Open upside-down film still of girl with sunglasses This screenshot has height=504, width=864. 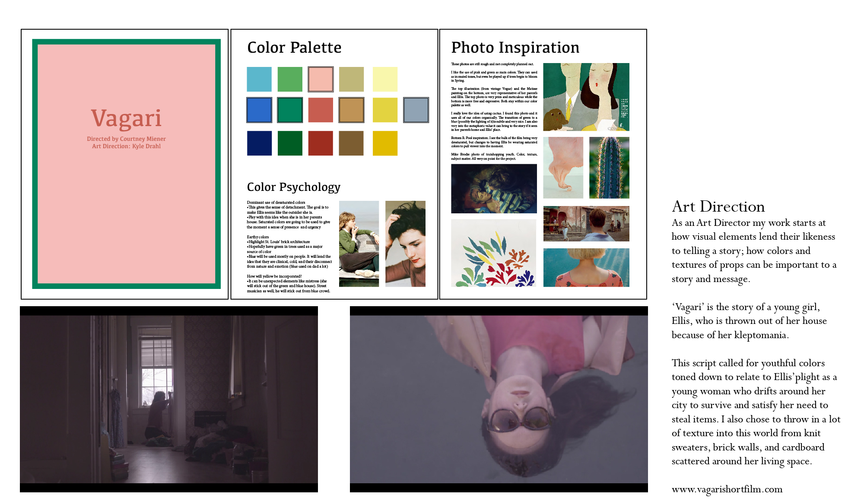tap(499, 399)
